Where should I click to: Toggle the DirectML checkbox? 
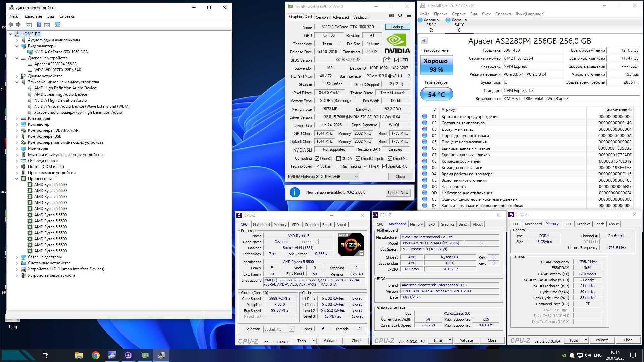pos(390,159)
